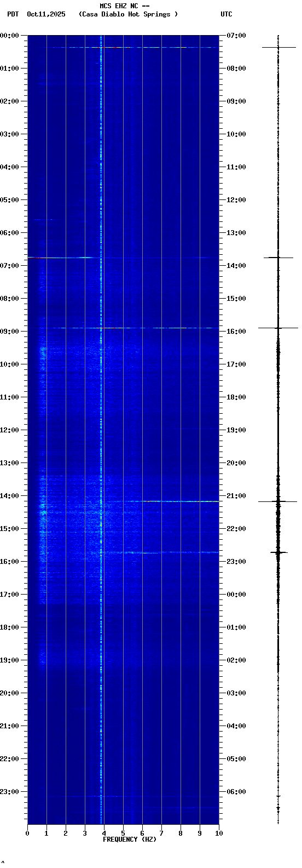Screen dimensions: 302x868
Task: Click the UTC time label 06:00
Action: coord(236,792)
